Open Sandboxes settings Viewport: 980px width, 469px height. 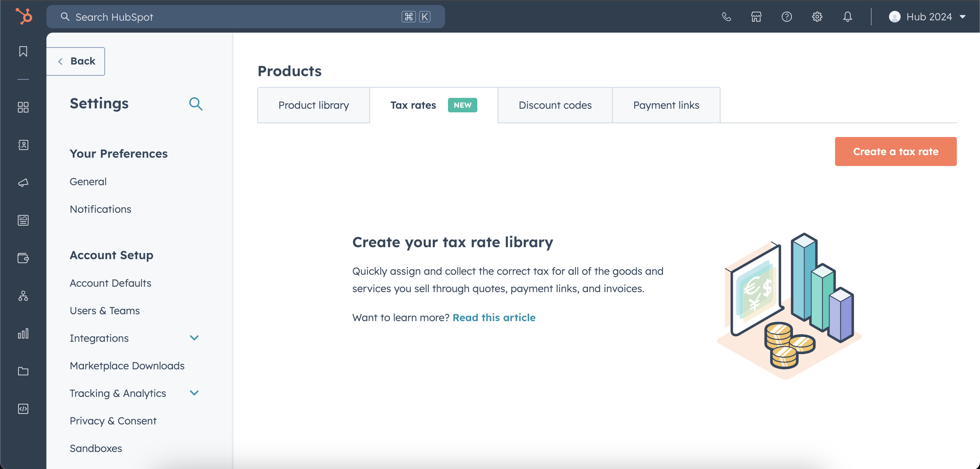(x=96, y=448)
